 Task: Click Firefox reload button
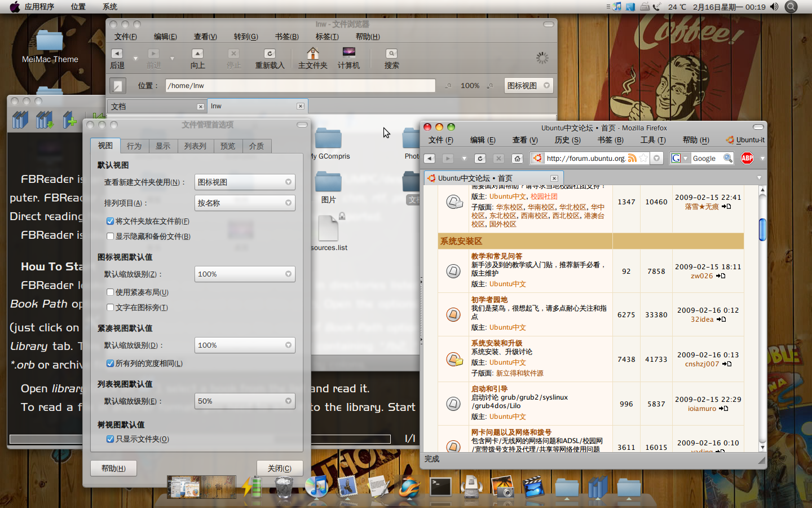(x=480, y=159)
